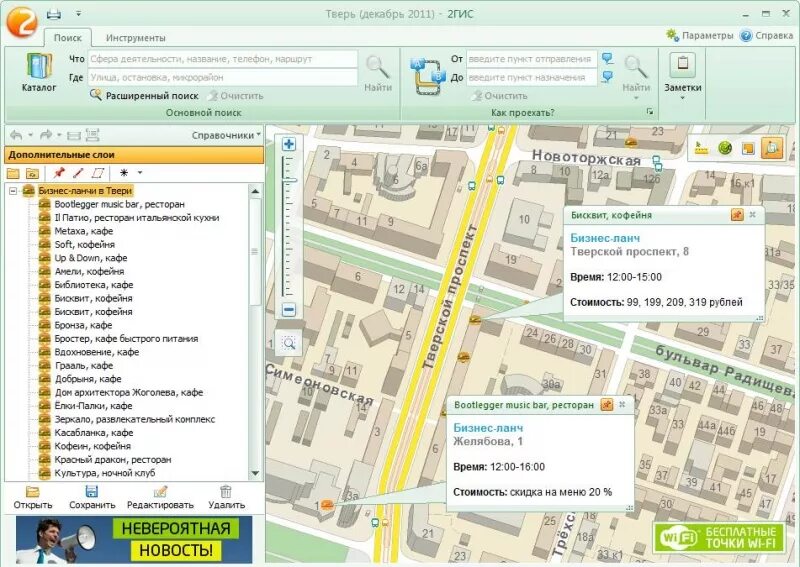800x567 pixels.
Task: Click layers list scroll up arrow
Action: coord(255,191)
